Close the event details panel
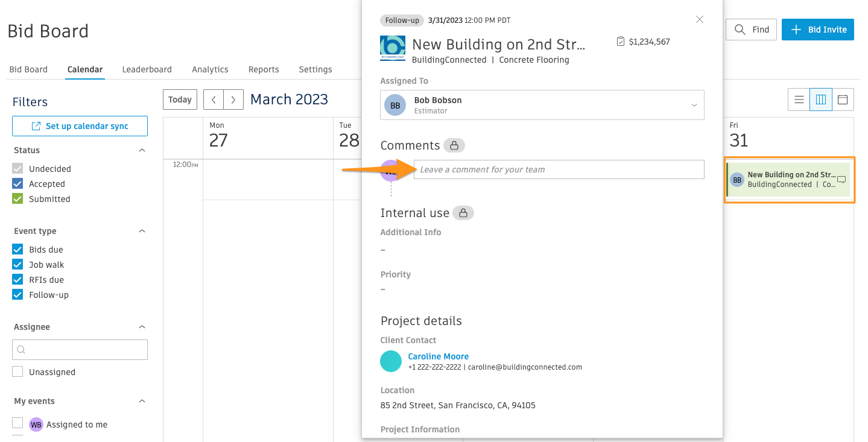Screen dimensions: 868x442 tap(700, 19)
